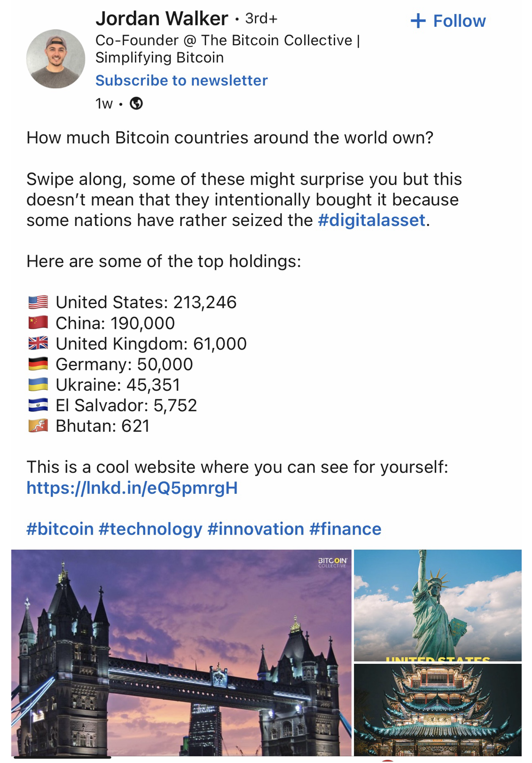Click the Bhutan flag emoji
The image size is (532, 763).
(38, 426)
